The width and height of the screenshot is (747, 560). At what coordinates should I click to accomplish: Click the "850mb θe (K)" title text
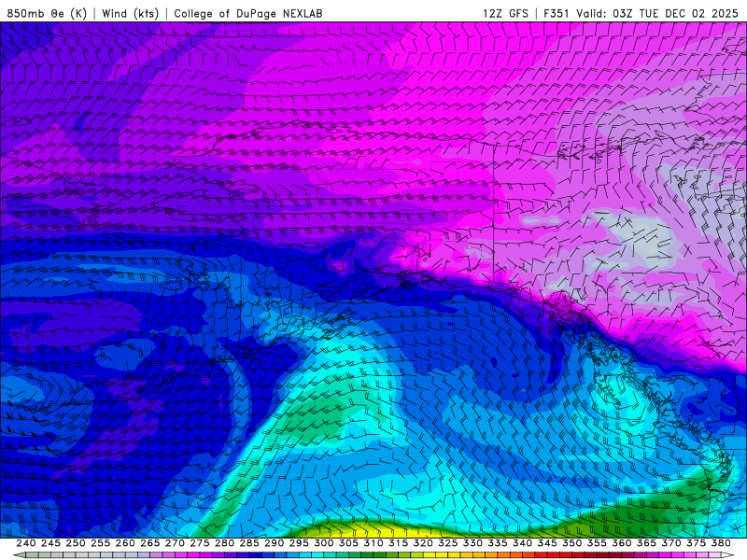(47, 13)
